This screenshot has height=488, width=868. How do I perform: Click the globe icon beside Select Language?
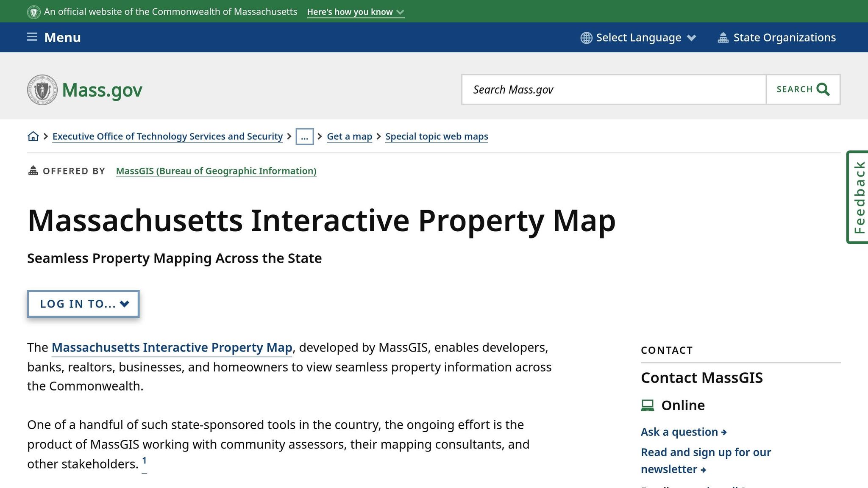[x=586, y=38]
